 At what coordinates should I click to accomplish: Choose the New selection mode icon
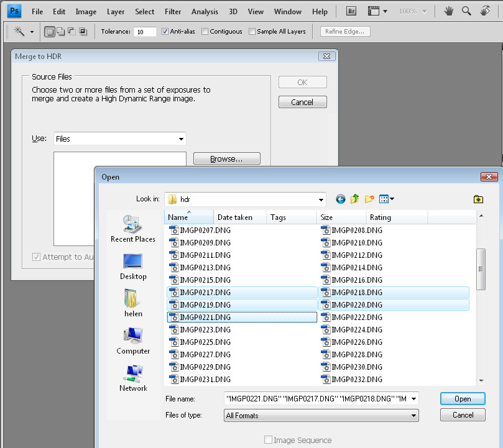(x=49, y=32)
